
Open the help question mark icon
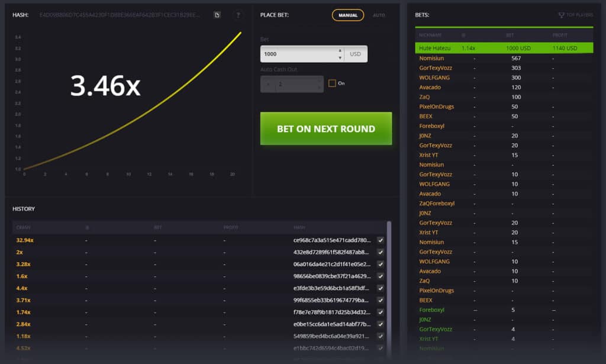click(x=238, y=15)
